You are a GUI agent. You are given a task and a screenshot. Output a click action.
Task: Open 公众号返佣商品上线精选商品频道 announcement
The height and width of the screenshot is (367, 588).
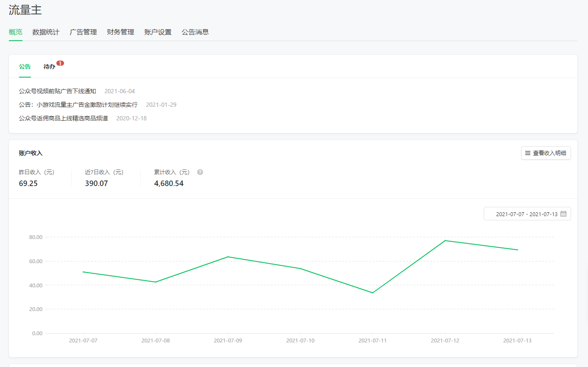(x=64, y=118)
